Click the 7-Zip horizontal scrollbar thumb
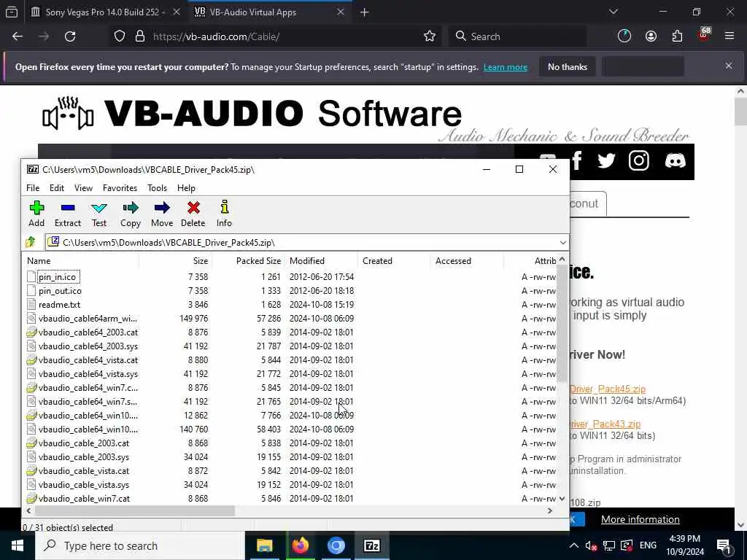This screenshot has width=747, height=560. pos(135,510)
